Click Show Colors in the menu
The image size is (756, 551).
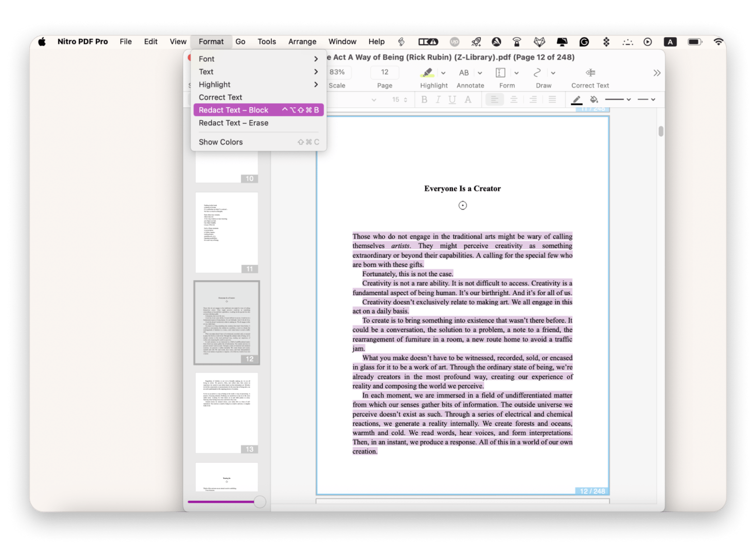pos(220,142)
